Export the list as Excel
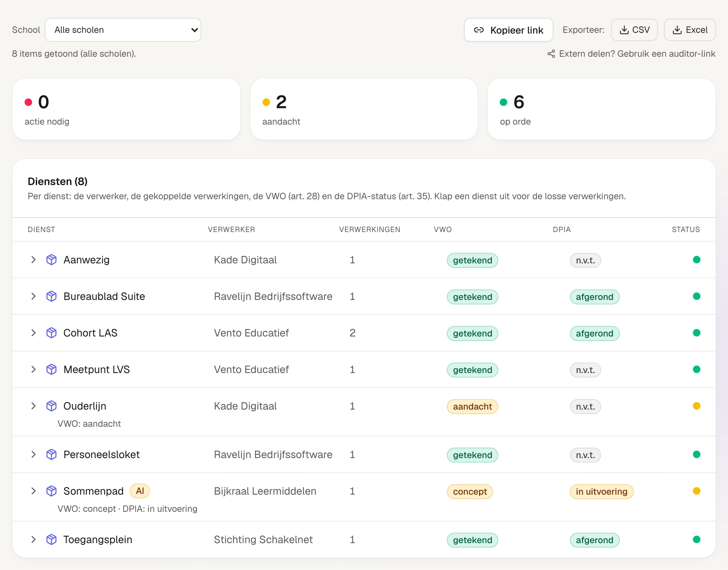Screen dimensions: 728x570 [690, 30]
